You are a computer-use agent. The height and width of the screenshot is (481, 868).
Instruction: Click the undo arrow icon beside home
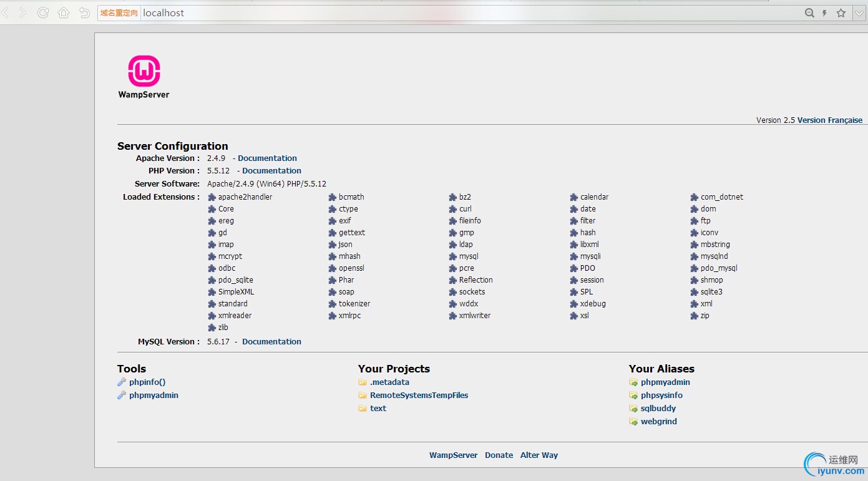click(x=84, y=12)
